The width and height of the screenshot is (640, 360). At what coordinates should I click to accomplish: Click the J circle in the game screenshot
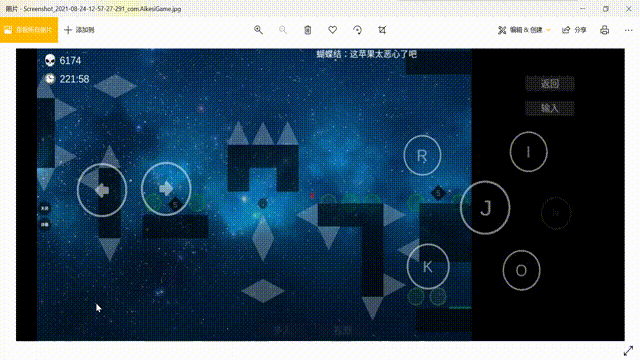pyautogui.click(x=485, y=207)
